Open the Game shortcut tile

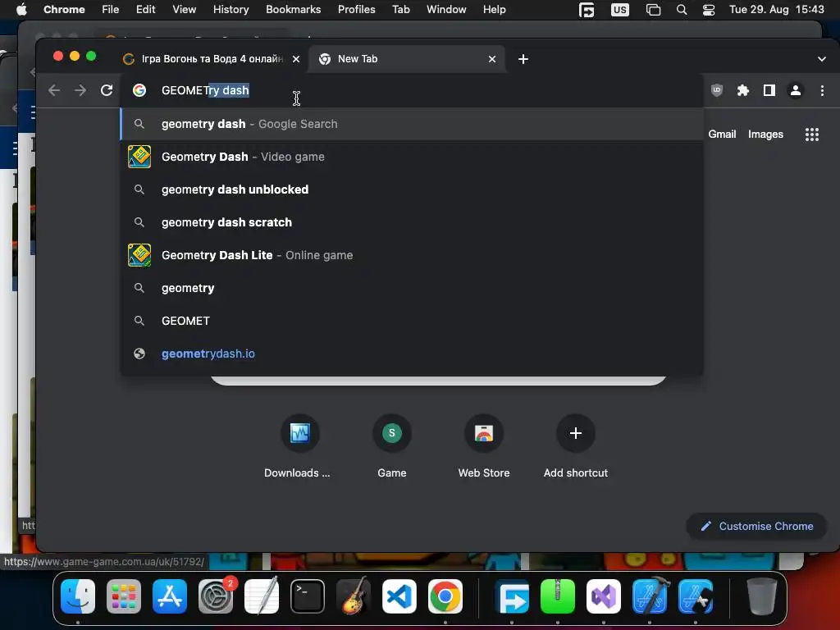pos(391,445)
